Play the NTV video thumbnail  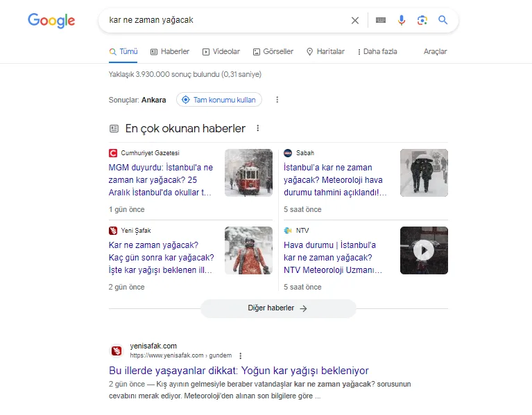tap(424, 250)
